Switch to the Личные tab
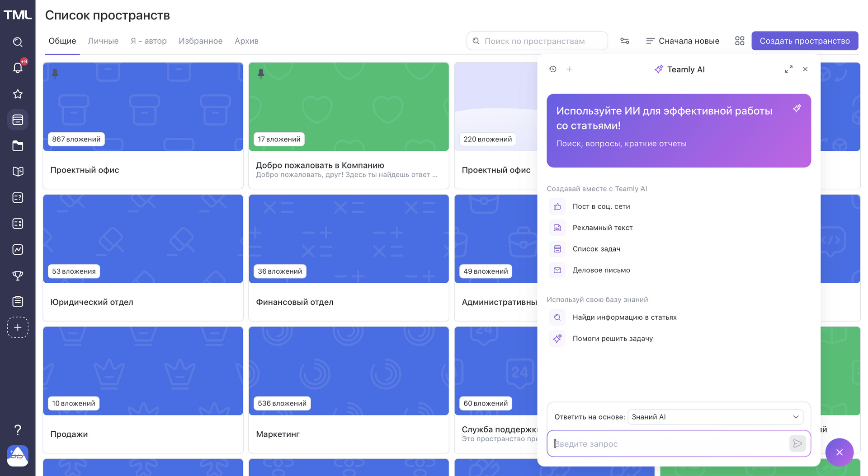The image size is (868, 476). pos(103,41)
